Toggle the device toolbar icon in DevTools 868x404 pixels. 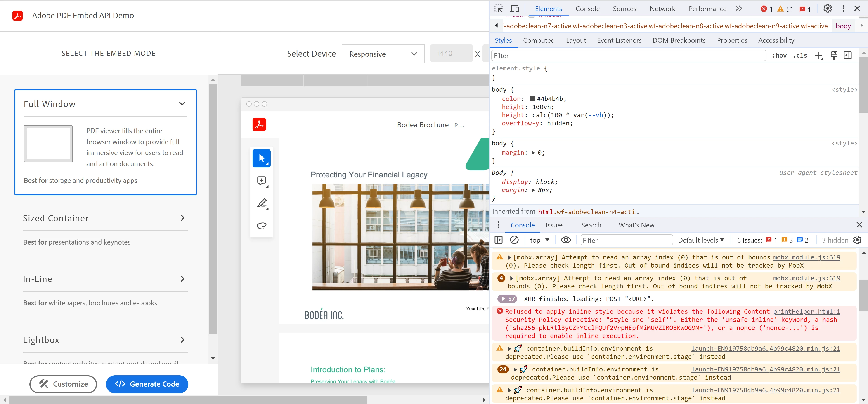click(514, 9)
